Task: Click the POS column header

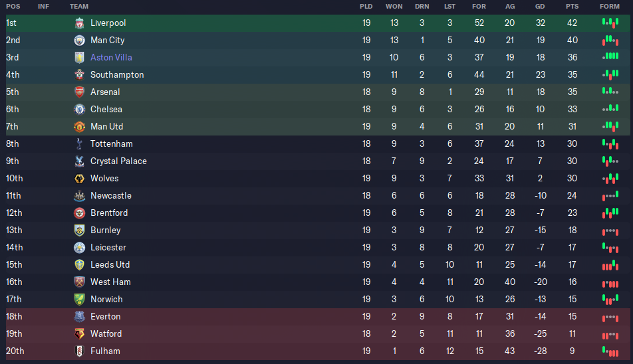Action: click(13, 6)
